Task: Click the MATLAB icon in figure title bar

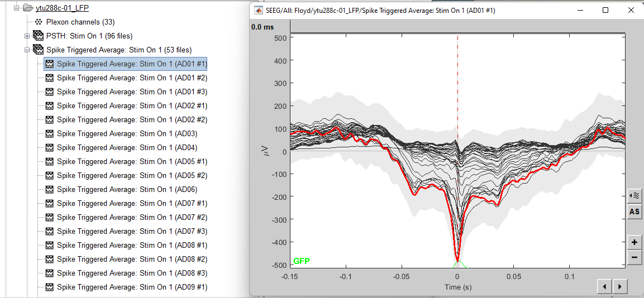Action: (259, 10)
